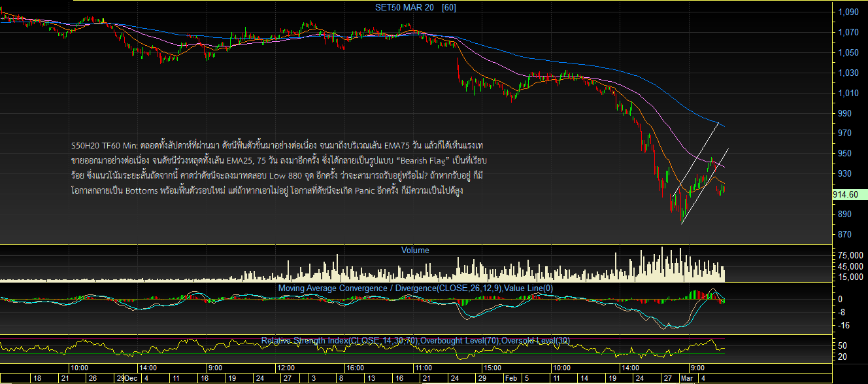Image resolution: width=868 pixels, height=384 pixels.
Task: Select the Volume panel title
Action: pyautogui.click(x=415, y=250)
